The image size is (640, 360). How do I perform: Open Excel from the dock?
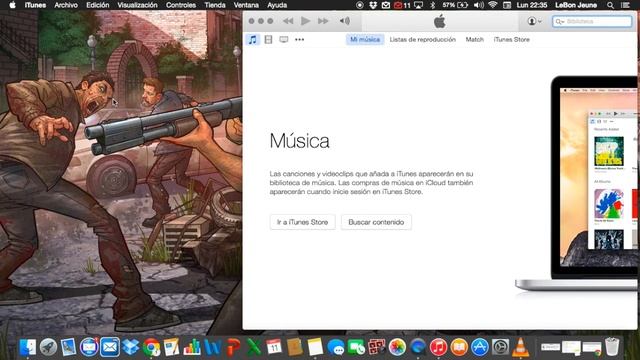click(253, 347)
